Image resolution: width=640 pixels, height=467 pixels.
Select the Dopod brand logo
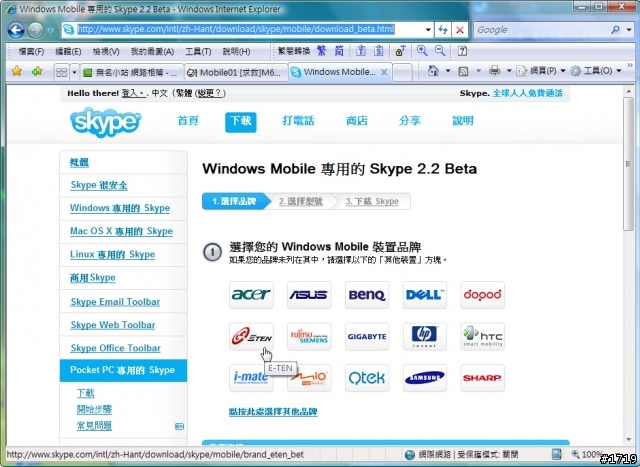click(483, 295)
